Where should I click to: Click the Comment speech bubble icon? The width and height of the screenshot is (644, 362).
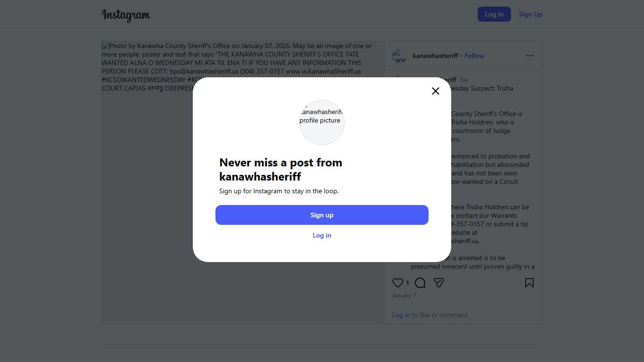tap(420, 283)
